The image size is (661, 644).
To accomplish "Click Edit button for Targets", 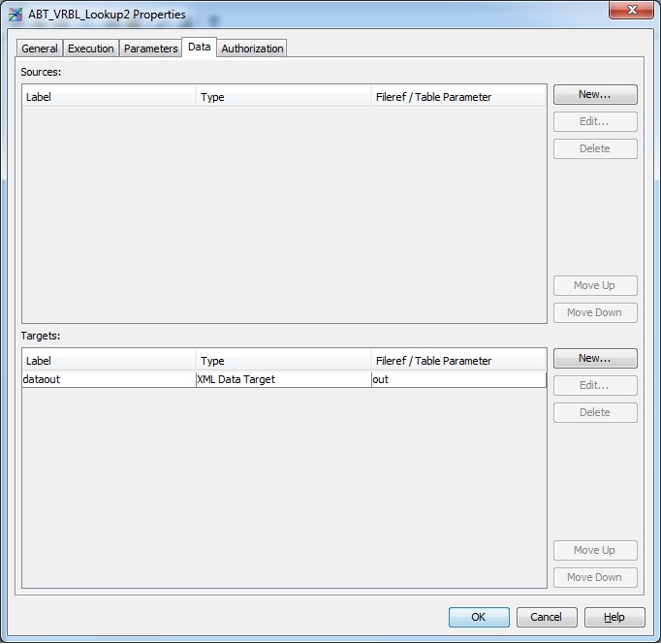I will 595,385.
